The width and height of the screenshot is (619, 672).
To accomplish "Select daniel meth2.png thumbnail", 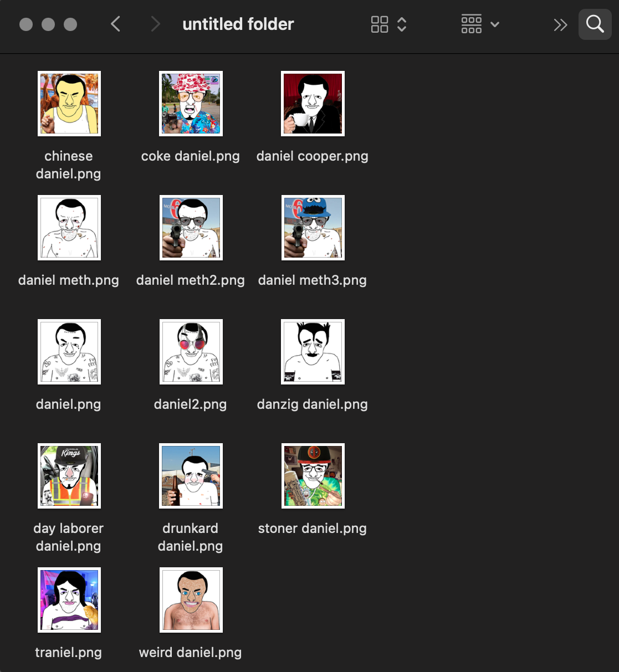I will tap(191, 228).
